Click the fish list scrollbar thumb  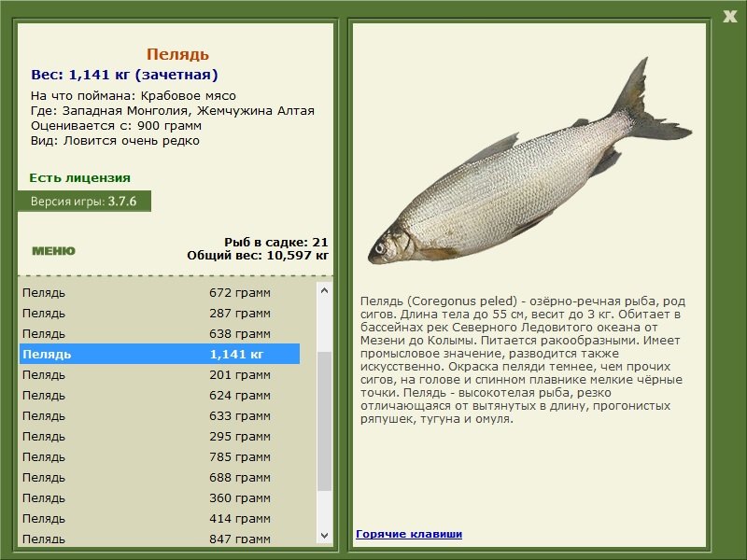(x=324, y=421)
